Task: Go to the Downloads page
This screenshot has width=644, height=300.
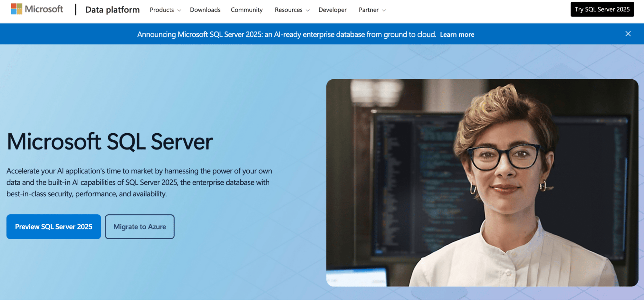Action: (205, 10)
